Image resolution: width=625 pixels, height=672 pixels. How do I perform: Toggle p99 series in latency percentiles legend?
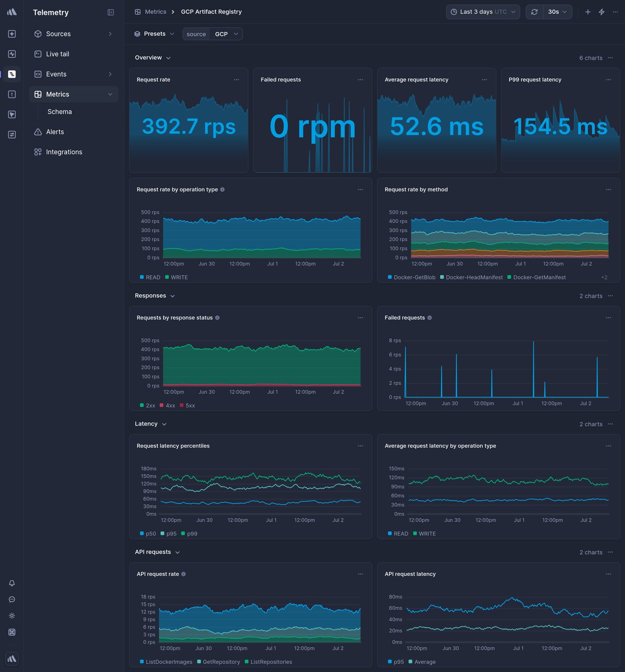[189, 534]
